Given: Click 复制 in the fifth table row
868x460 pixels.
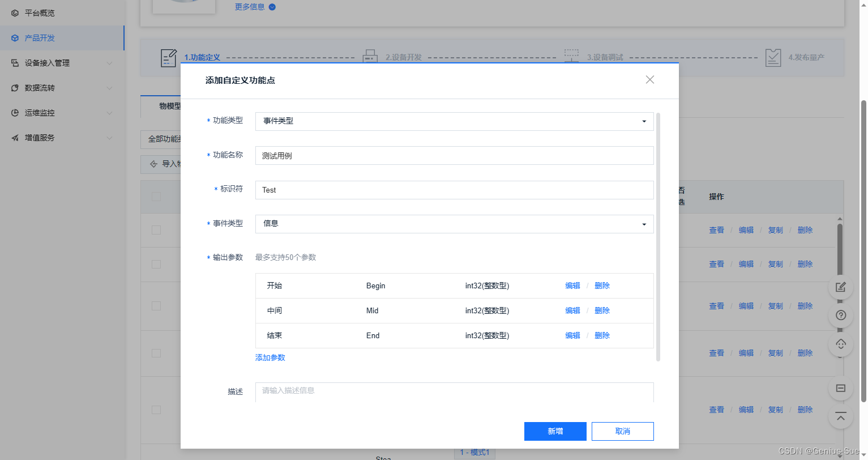Looking at the screenshot, I should point(775,410).
